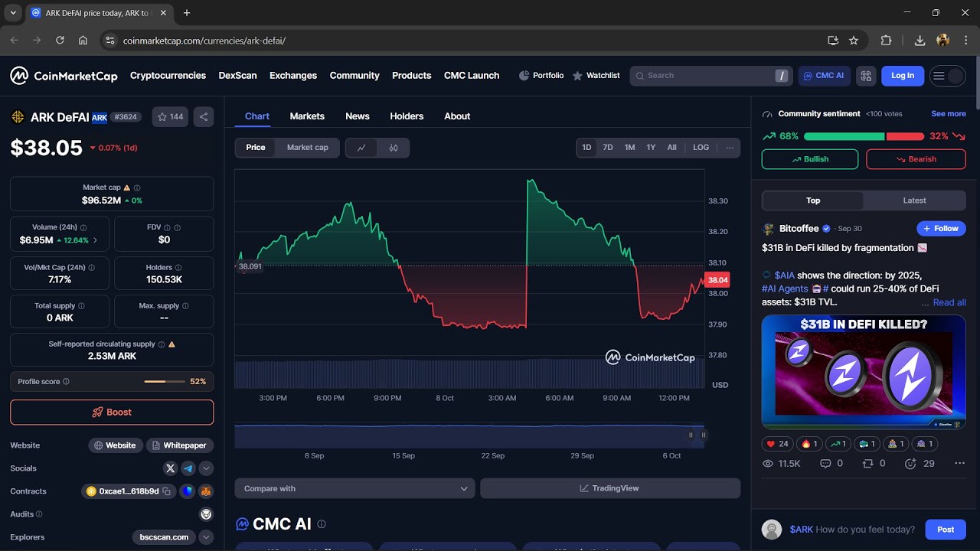The width and height of the screenshot is (980, 551).
Task: Switch to candlestick chart view icon
Action: coord(394,148)
